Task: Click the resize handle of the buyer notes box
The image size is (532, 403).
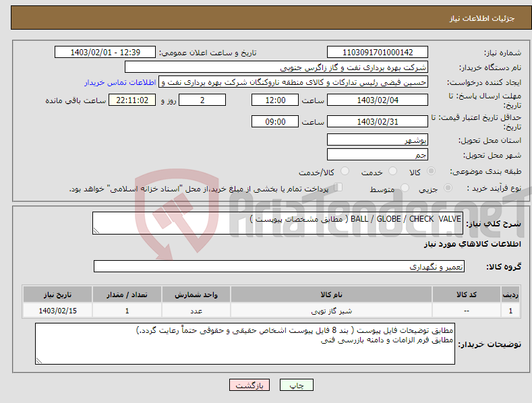Action: point(39,361)
